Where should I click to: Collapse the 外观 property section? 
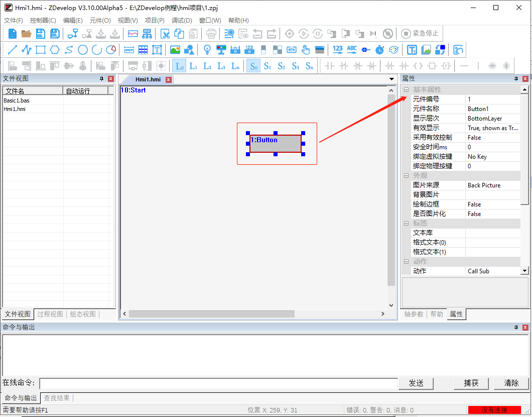pos(407,175)
